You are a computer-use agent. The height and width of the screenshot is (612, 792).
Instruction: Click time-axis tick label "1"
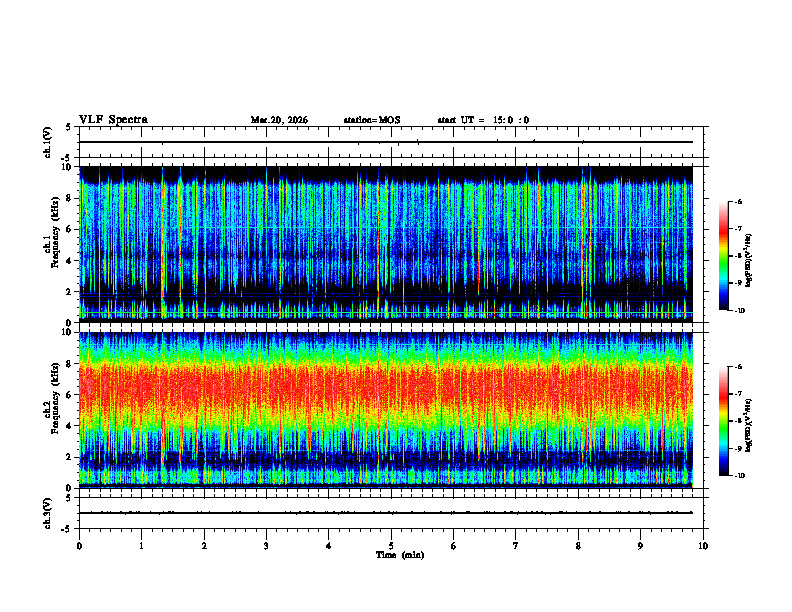141,546
